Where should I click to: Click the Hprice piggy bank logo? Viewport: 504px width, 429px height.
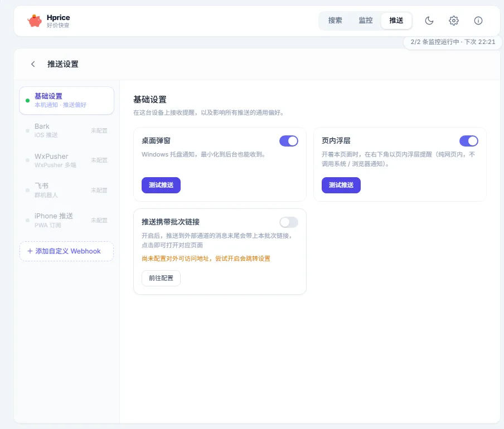35,21
